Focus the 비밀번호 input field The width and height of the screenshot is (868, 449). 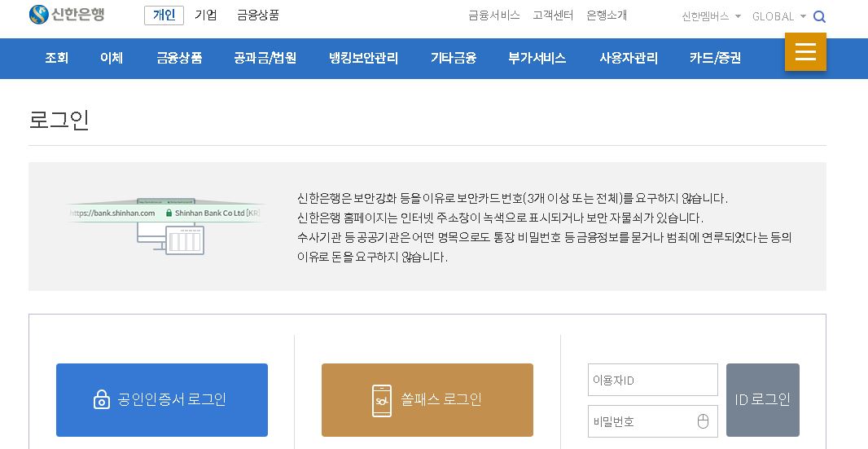(653, 421)
